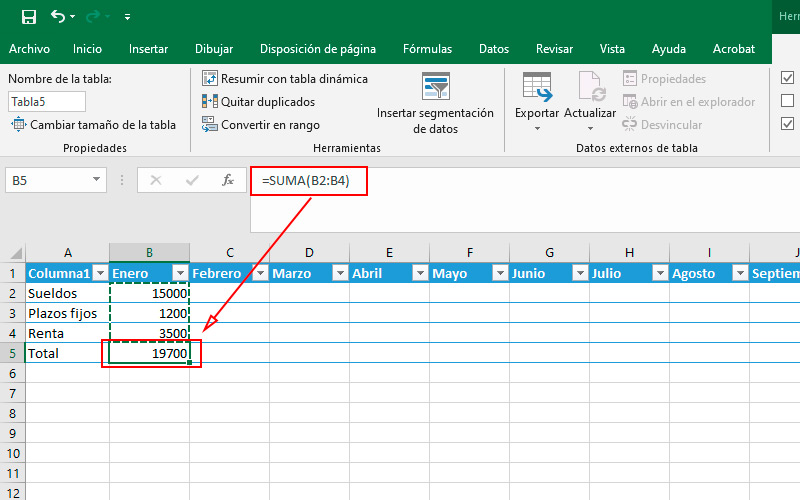Open the Enero column filter dropdown
The width and height of the screenshot is (800, 500).
coord(180,274)
